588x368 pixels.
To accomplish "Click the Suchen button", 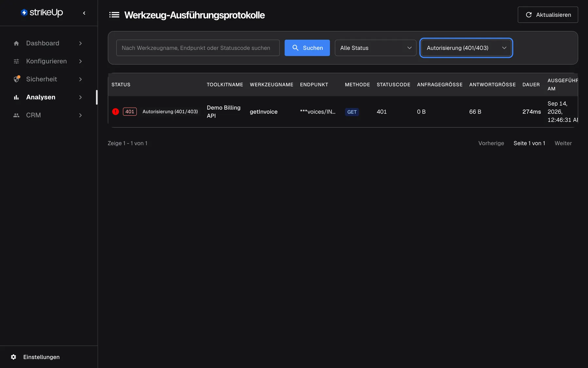I will click(307, 48).
